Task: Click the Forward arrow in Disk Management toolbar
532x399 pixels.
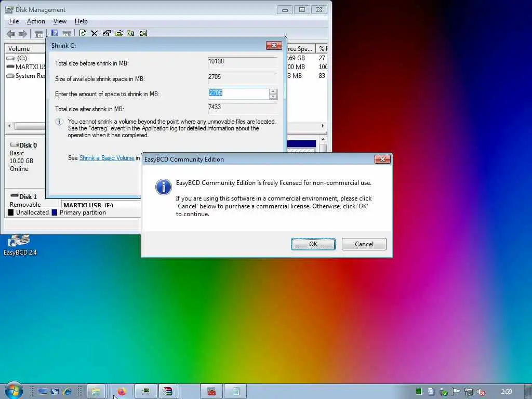Action: (23, 34)
